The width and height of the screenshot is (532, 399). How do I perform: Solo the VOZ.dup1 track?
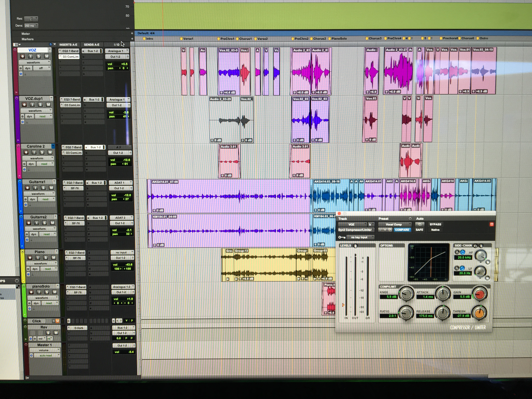[40, 105]
